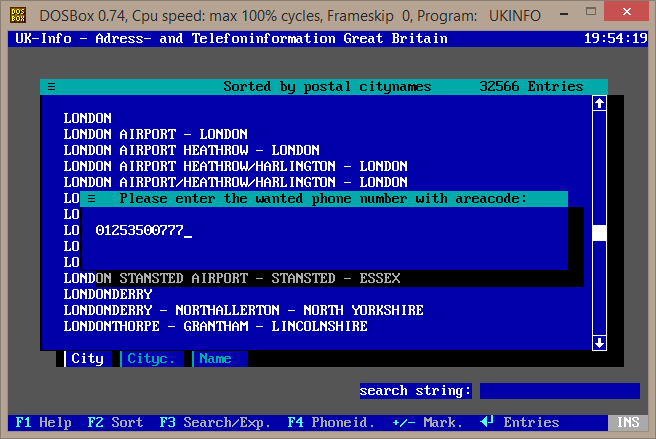656x439 pixels.
Task: Click F2 Sort in the bottom bar
Action: [115, 422]
